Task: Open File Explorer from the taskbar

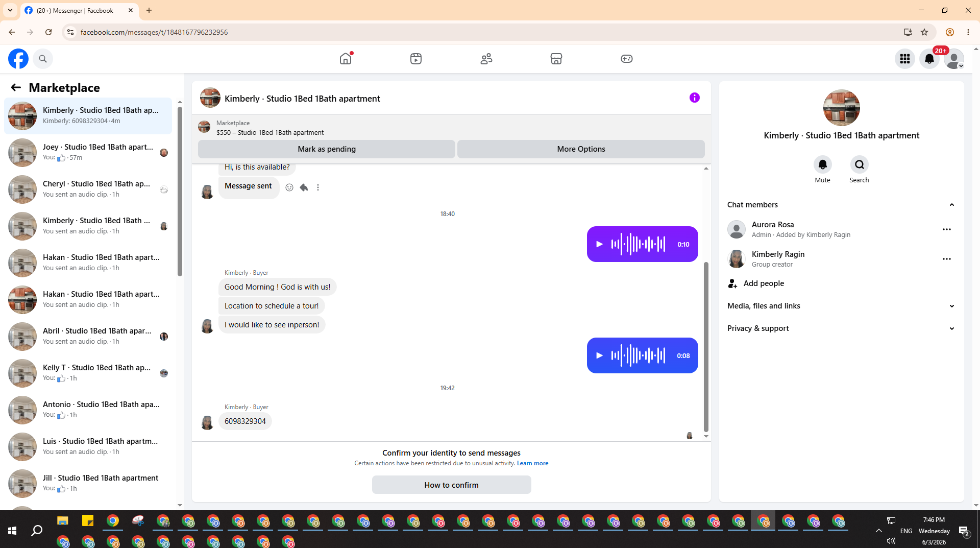Action: 62,521
